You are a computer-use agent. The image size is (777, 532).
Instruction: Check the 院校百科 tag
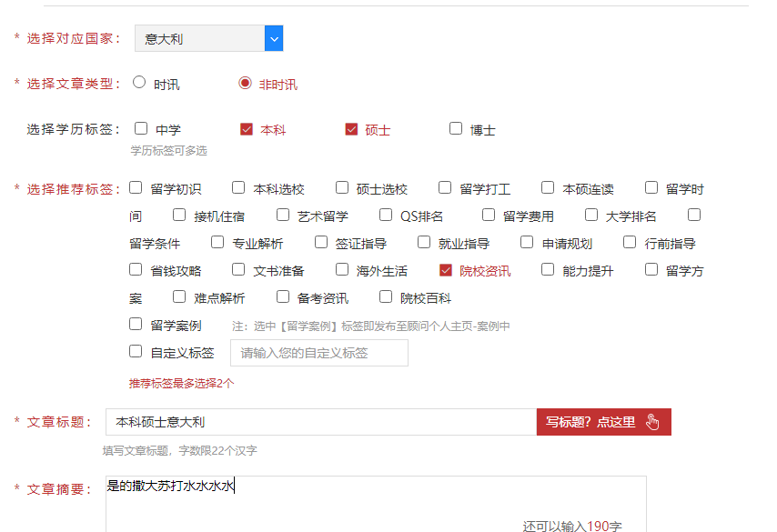pyautogui.click(x=386, y=296)
